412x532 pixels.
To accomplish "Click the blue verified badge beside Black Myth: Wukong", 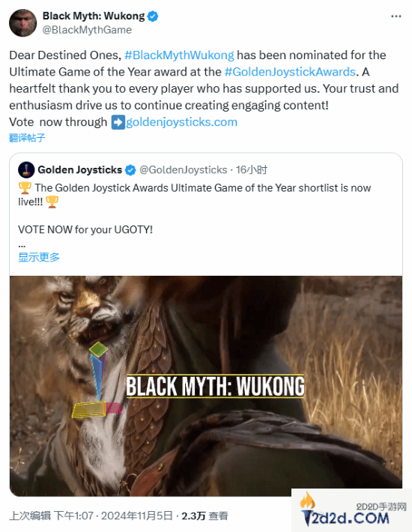I will click(153, 16).
